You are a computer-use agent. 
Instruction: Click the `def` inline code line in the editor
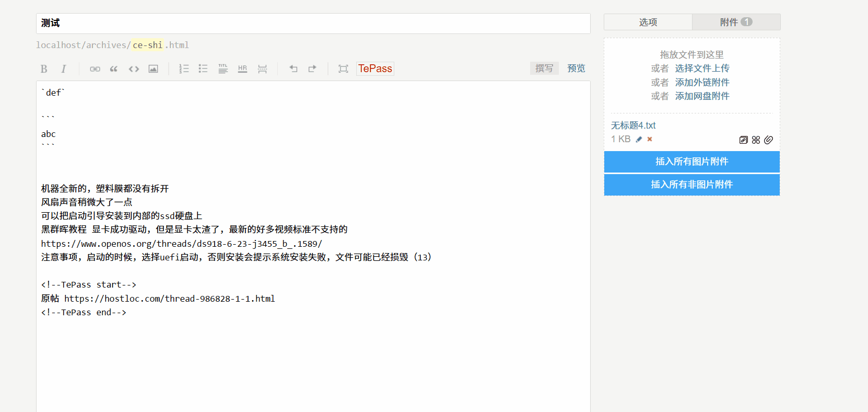tap(53, 93)
